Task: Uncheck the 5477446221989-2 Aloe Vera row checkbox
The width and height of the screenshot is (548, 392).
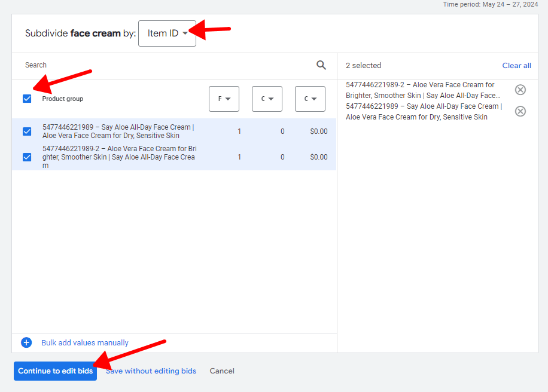Action: (x=27, y=157)
